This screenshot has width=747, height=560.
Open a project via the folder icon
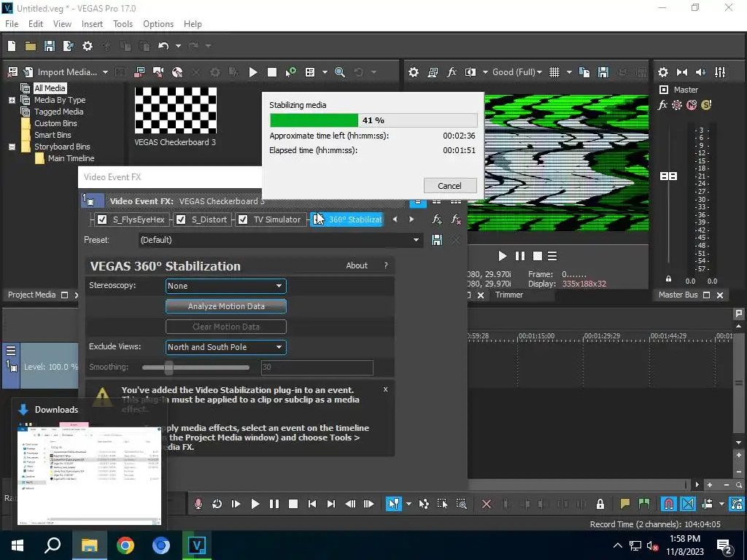pyautogui.click(x=31, y=46)
